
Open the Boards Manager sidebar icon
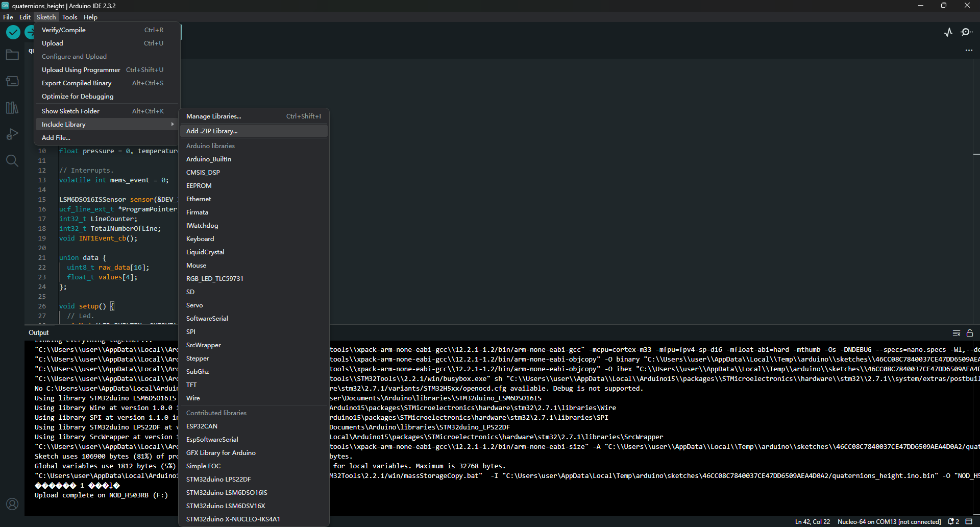(12, 81)
